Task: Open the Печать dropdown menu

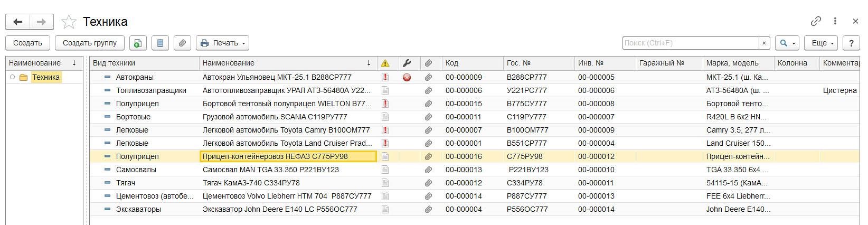Action: click(222, 43)
